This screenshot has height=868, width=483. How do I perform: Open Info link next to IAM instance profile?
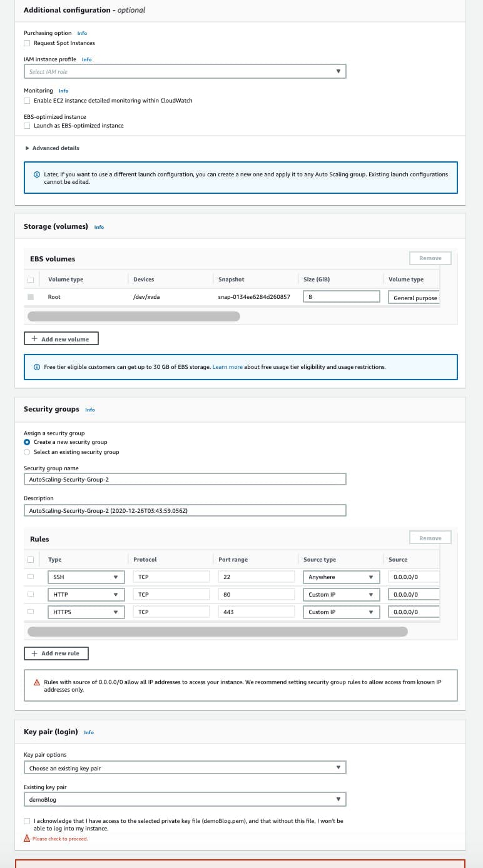pos(86,59)
